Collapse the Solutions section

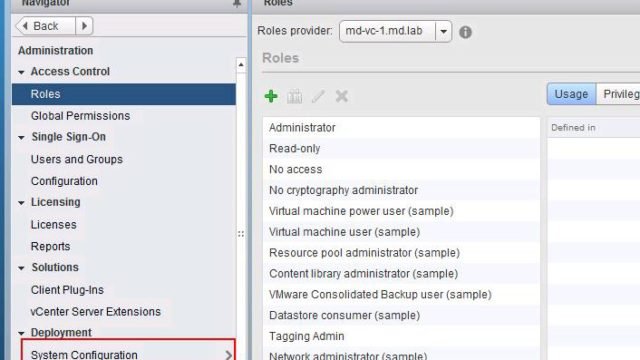click(x=21, y=268)
